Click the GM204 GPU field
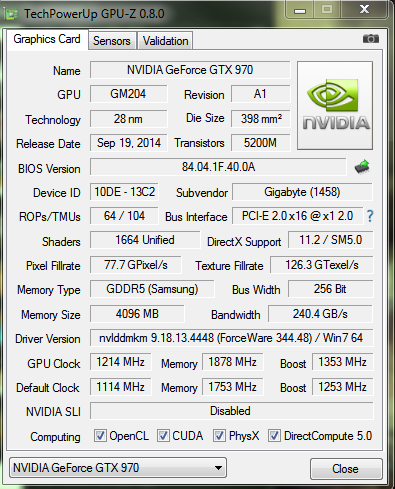The width and height of the screenshot is (395, 489). pos(128,94)
